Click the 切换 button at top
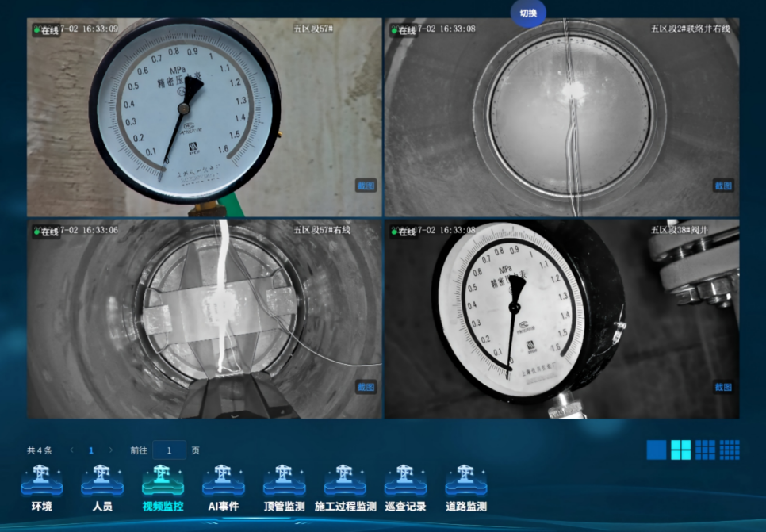This screenshot has width=766, height=532. click(x=528, y=13)
